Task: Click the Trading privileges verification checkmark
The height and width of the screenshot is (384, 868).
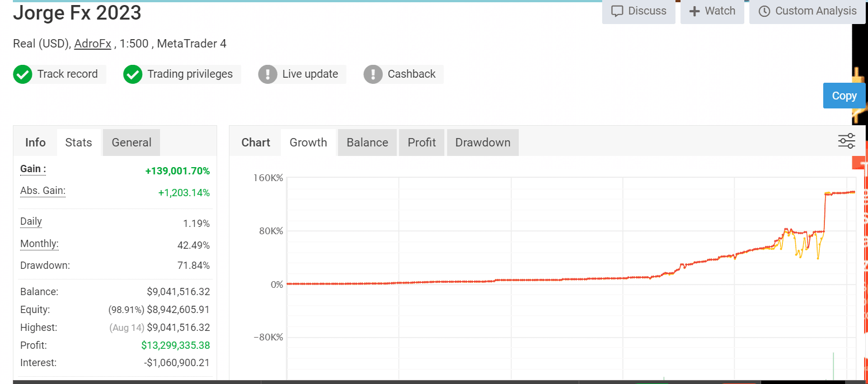Action: tap(133, 74)
